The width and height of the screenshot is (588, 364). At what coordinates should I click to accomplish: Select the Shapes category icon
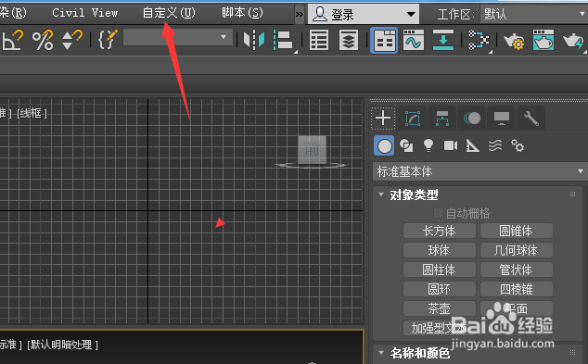(406, 145)
